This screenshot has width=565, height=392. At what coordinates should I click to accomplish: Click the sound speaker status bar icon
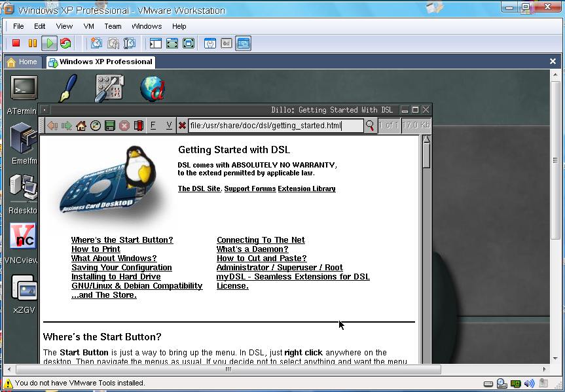[x=530, y=383]
